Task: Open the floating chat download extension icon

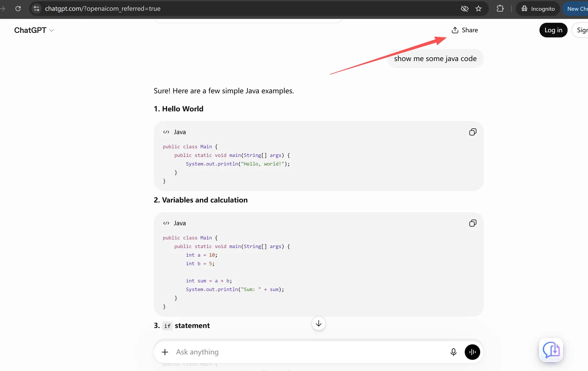Action: (x=551, y=350)
